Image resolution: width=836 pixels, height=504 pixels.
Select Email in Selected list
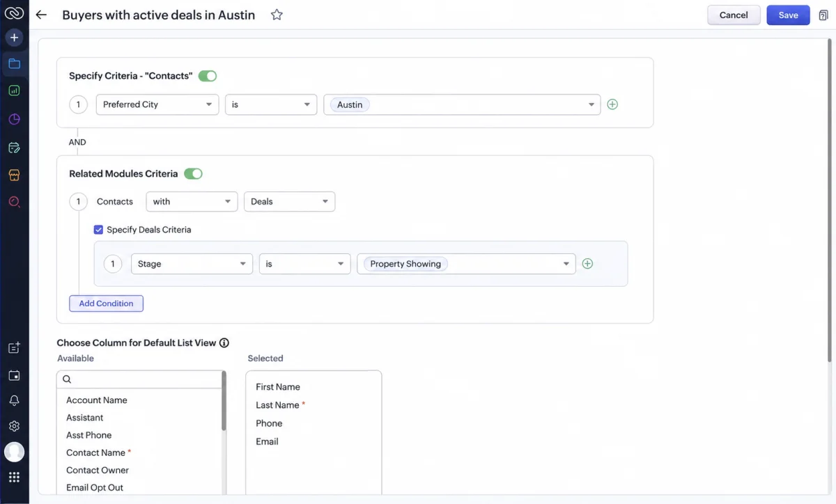click(x=267, y=441)
